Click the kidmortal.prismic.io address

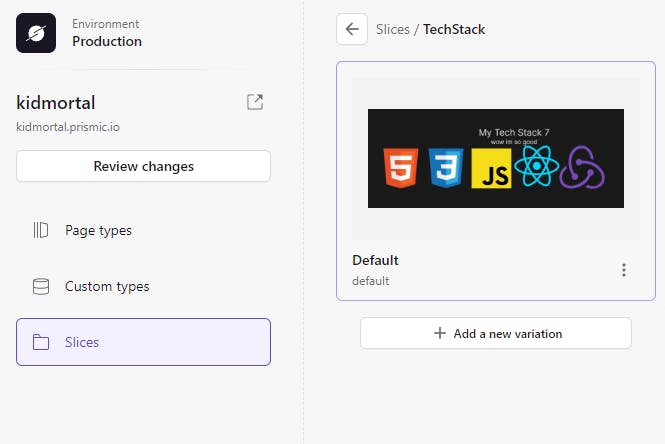(x=69, y=127)
